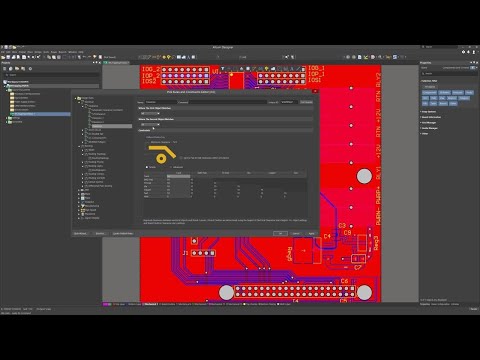Image resolution: width=480 pixels, height=360 pixels.
Task: Click the rule Name input field
Action: 161,102
